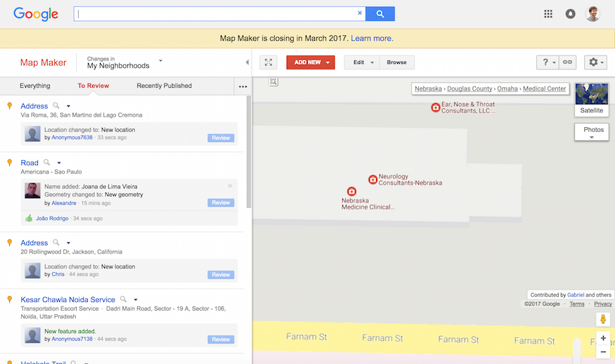Zoom to Kesar Chawla Noida Service magnifier

[x=123, y=299]
